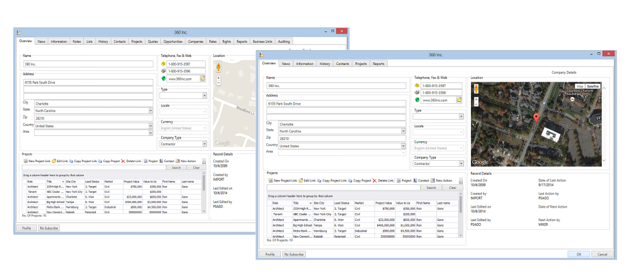Click web globe icon in back window

pos(163,78)
